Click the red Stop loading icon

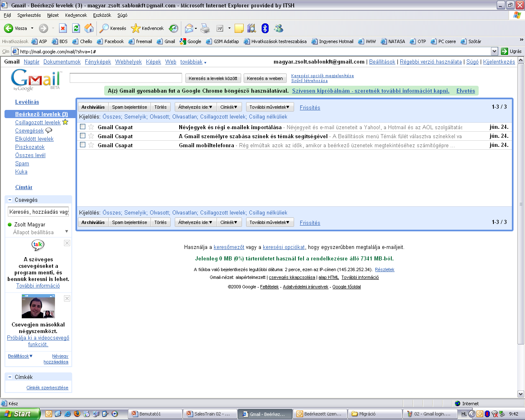click(63, 28)
